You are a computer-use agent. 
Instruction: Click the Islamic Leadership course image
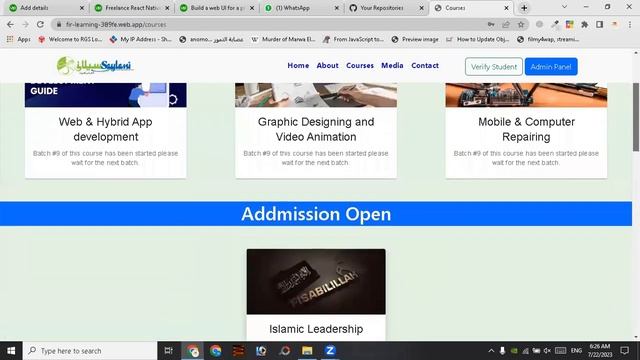click(316, 282)
